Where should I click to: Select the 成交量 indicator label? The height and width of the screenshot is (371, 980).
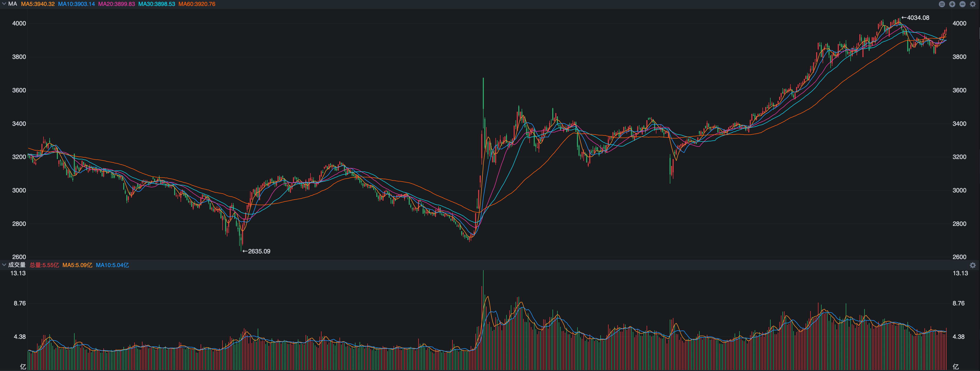tap(17, 265)
